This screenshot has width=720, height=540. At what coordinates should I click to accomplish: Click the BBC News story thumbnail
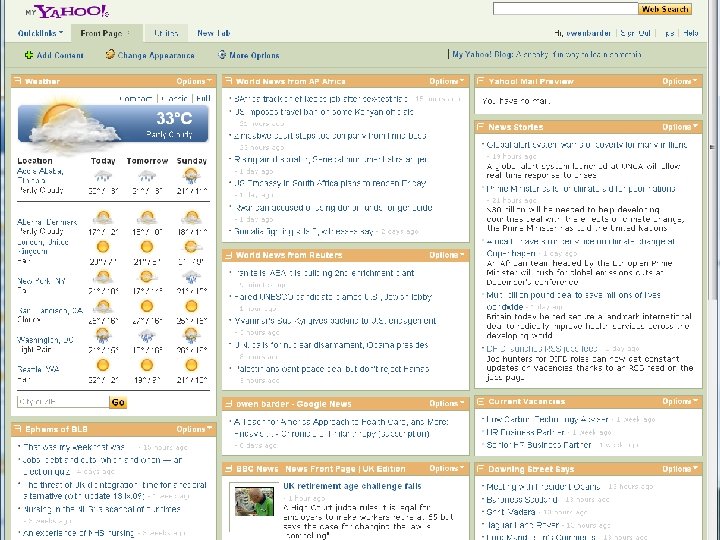pyautogui.click(x=254, y=501)
